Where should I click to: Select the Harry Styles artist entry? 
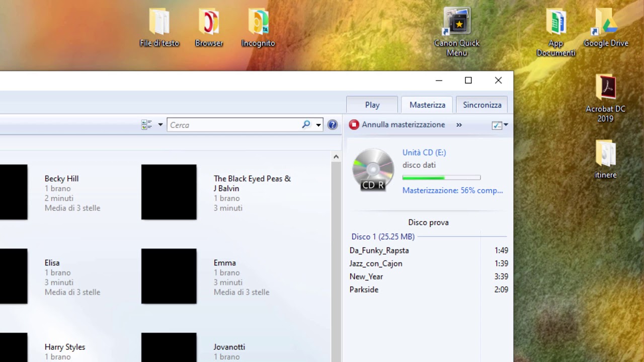point(64,347)
